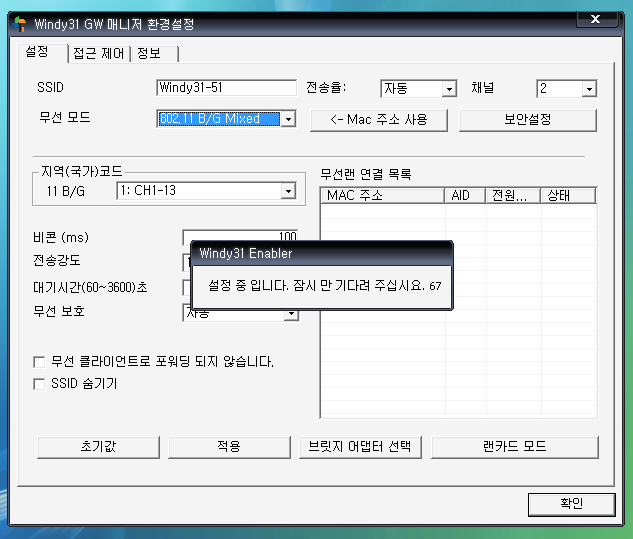
Task: Close the environment settings window
Action: click(596, 19)
